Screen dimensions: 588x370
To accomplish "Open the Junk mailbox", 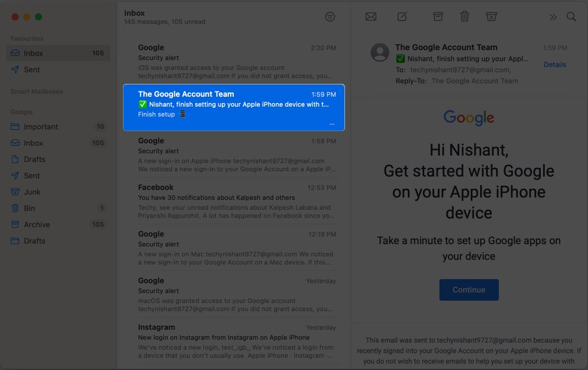I will point(58,192).
